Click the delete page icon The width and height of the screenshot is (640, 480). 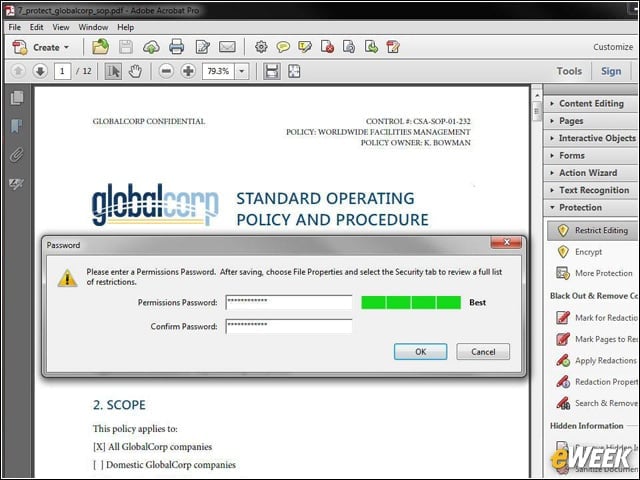[x=327, y=47]
